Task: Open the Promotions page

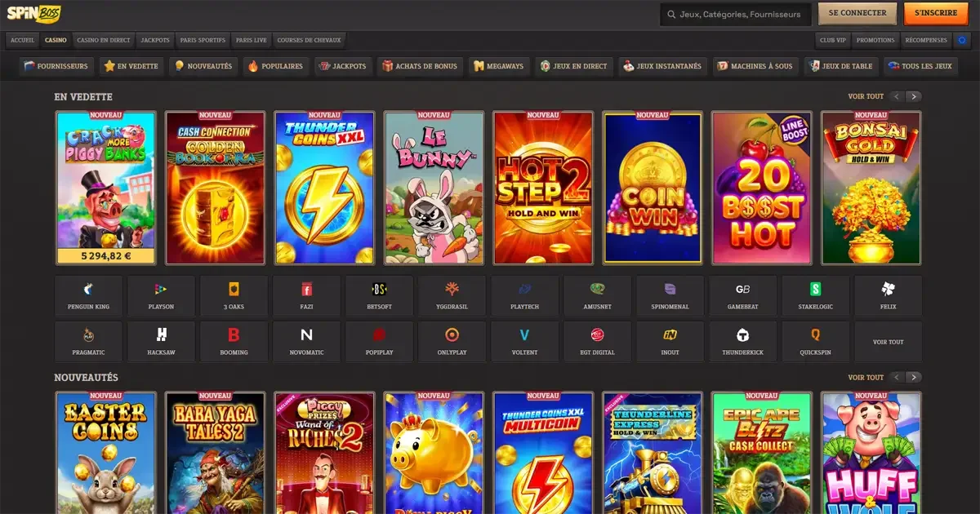Action: pos(875,40)
